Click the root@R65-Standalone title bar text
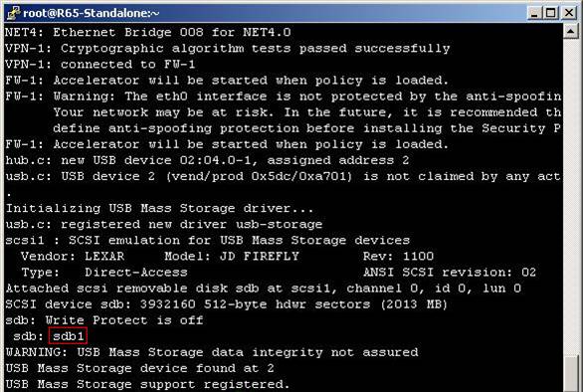The width and height of the screenshot is (583, 392). [92, 13]
